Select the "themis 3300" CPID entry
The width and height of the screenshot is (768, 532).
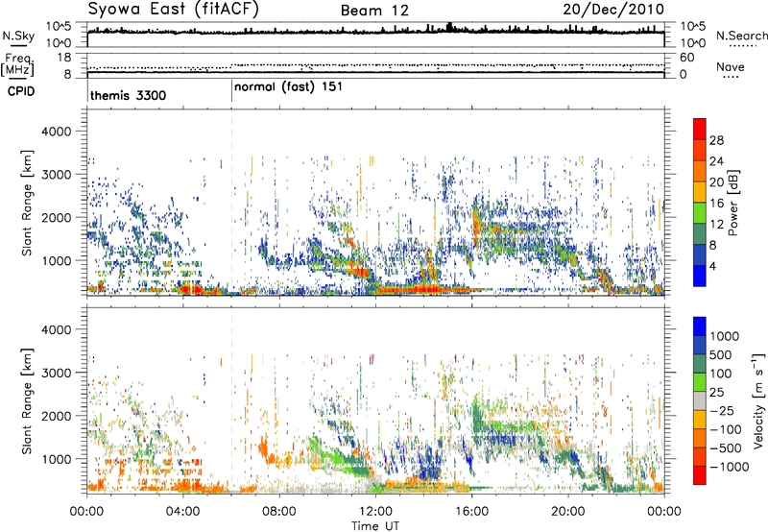(x=128, y=95)
